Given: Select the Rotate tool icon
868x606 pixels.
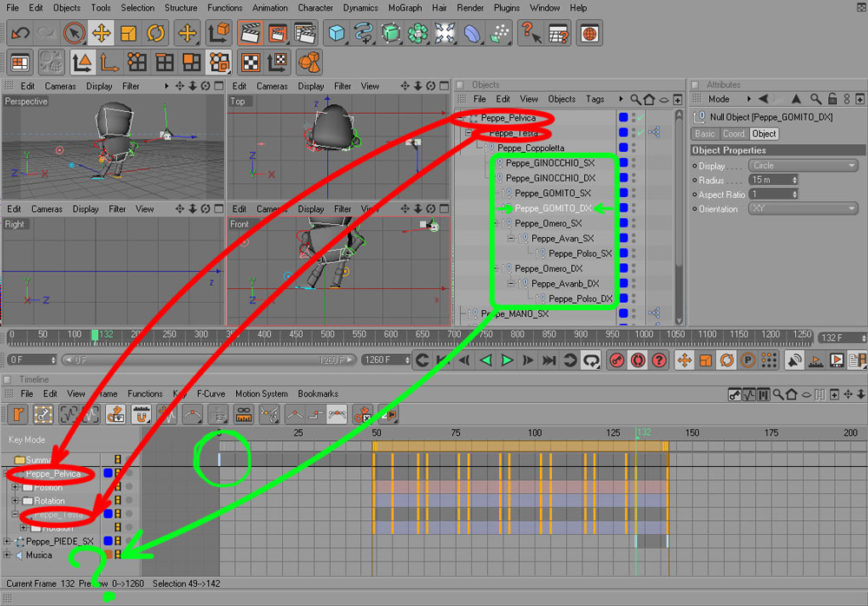Looking at the screenshot, I should tap(155, 33).
